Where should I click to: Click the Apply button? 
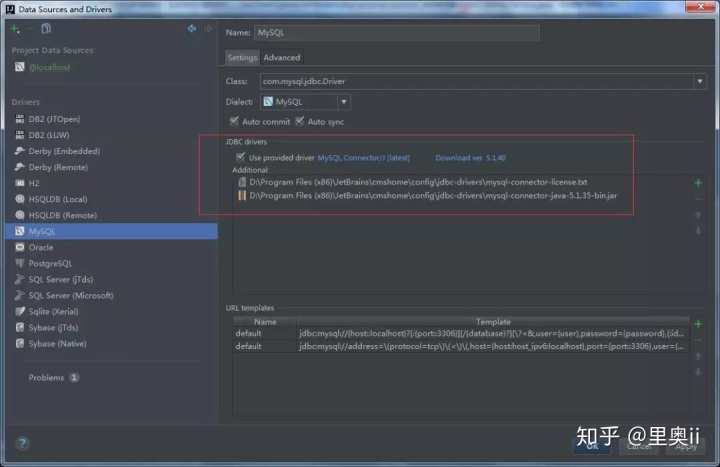(x=686, y=446)
